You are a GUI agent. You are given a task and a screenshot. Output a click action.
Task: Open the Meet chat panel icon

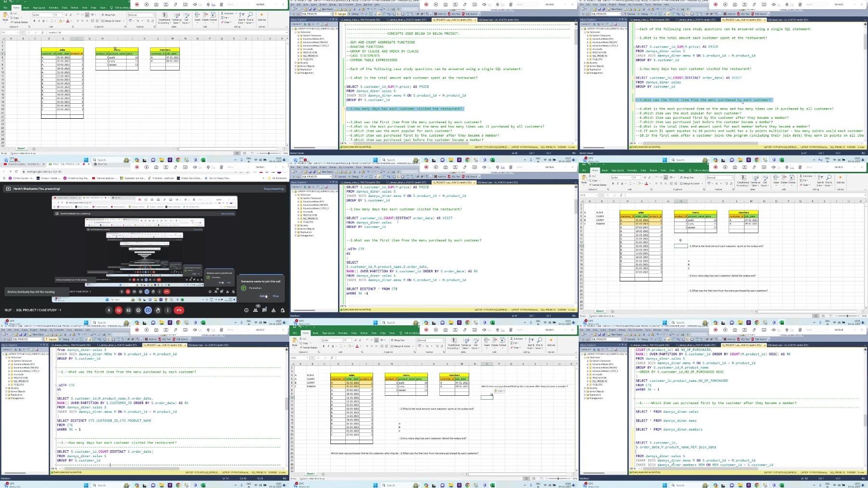[264, 310]
